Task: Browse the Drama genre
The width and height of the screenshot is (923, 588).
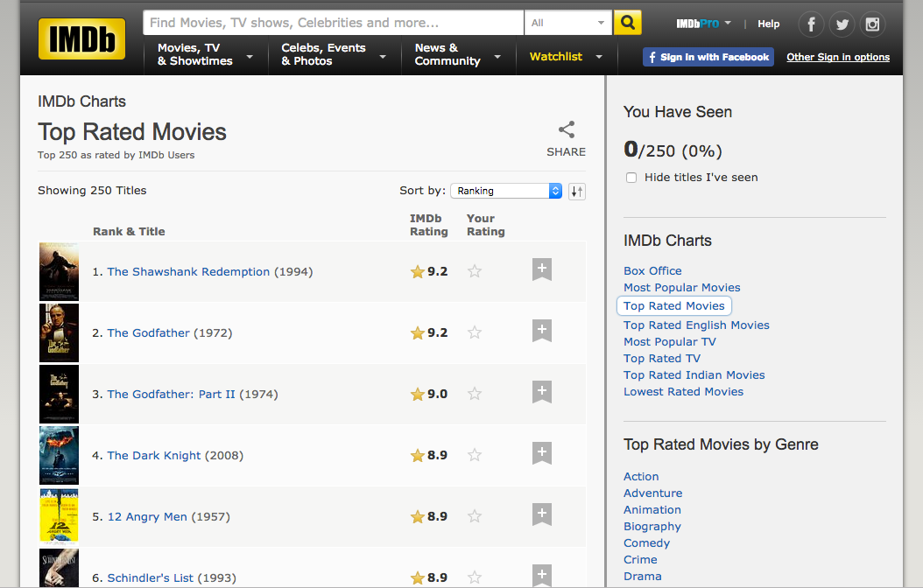Action: (642, 577)
